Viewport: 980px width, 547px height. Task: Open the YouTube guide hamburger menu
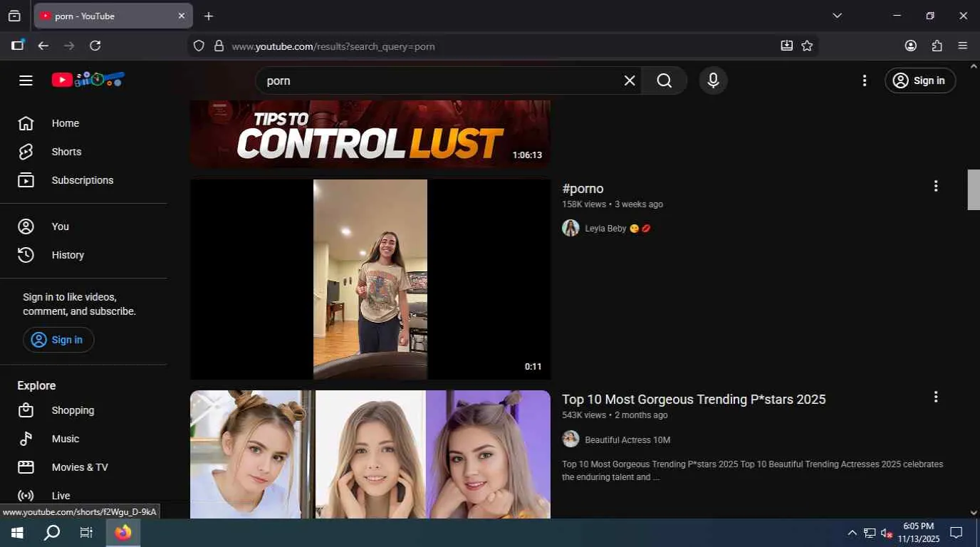26,80
